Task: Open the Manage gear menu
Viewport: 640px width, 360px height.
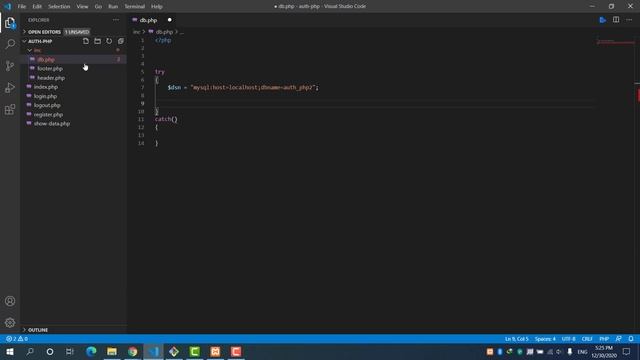Action: click(10, 323)
